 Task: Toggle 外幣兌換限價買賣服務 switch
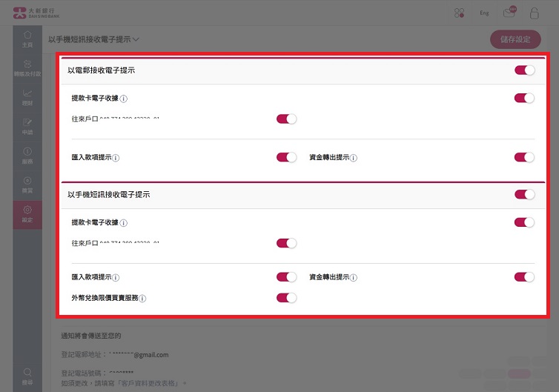click(287, 298)
